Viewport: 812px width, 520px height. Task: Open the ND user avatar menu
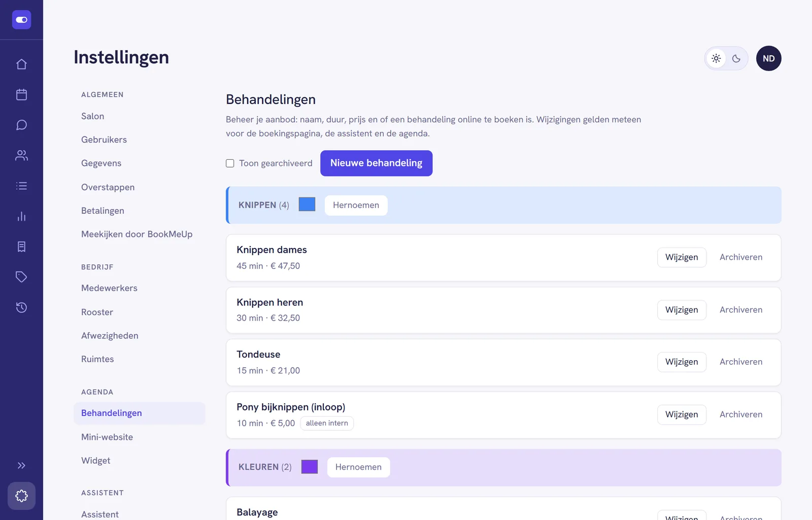pyautogui.click(x=769, y=58)
